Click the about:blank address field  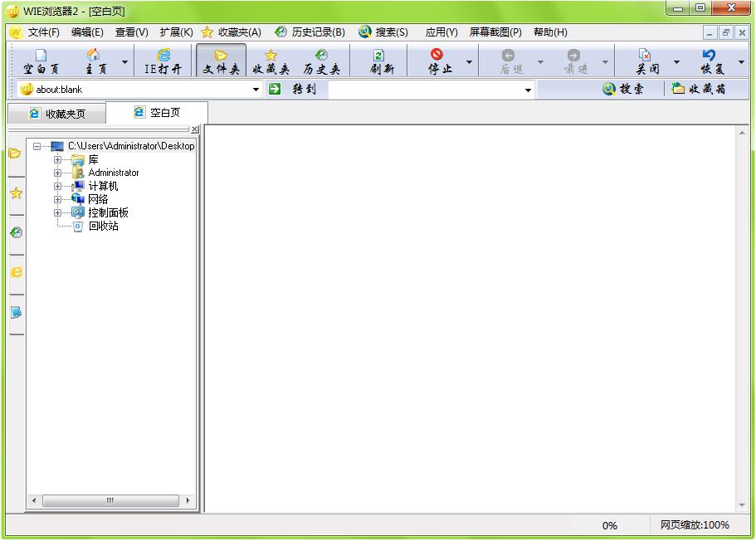coord(139,90)
